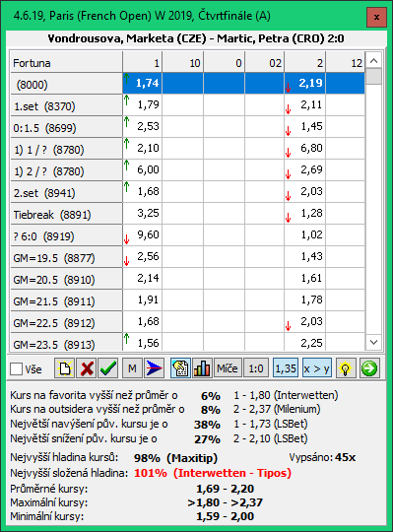Click odds 2,11 in 1.set row
The width and height of the screenshot is (393, 532).
click(x=304, y=104)
